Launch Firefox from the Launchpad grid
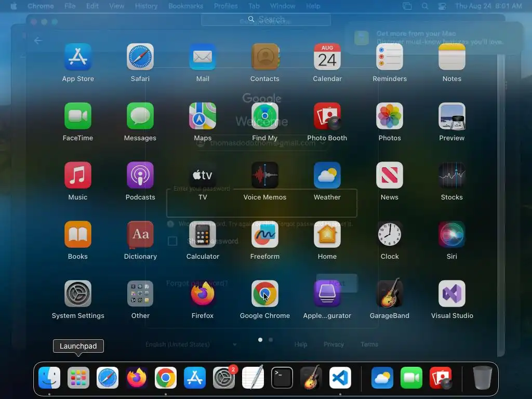This screenshot has height=399, width=532. pyautogui.click(x=203, y=294)
